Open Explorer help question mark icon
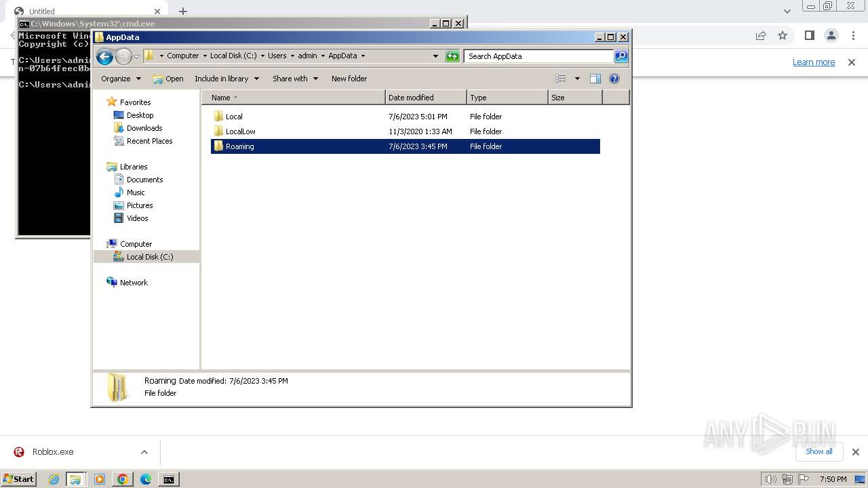The width and height of the screenshot is (868, 488). pos(614,79)
